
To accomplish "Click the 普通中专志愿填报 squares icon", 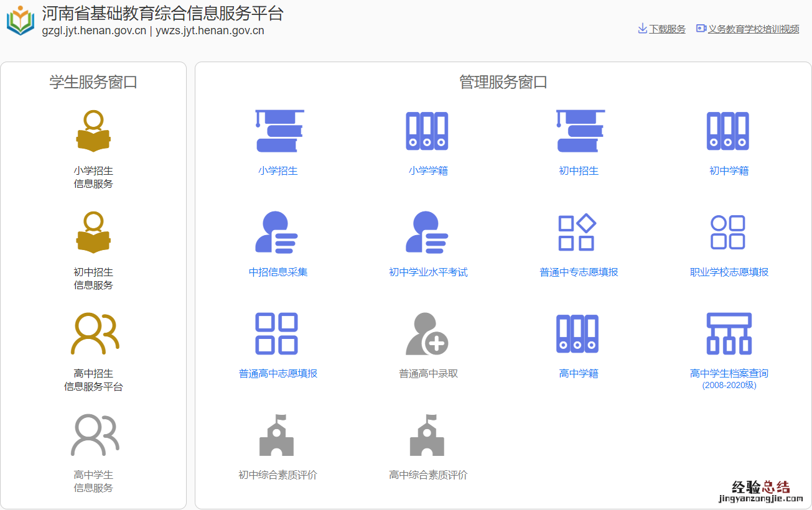I will click(578, 233).
